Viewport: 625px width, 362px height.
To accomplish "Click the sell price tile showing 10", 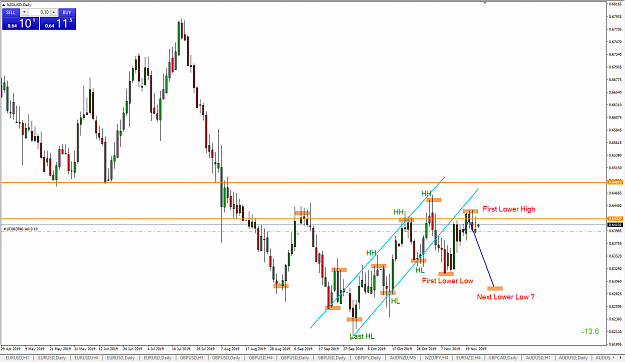I will pyautogui.click(x=20, y=24).
